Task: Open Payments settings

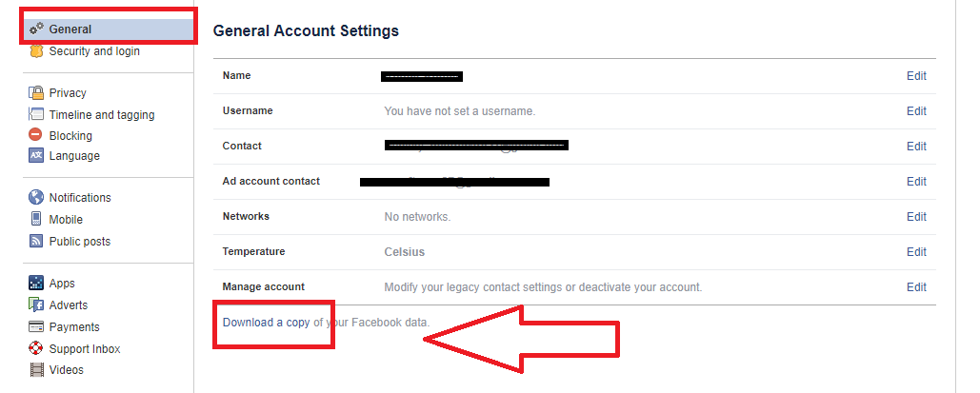Action: 74,327
